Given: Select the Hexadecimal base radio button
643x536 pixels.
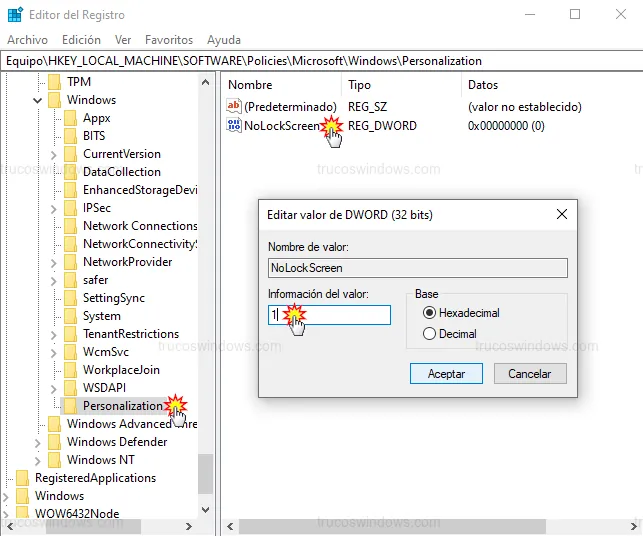Looking at the screenshot, I should click(430, 313).
